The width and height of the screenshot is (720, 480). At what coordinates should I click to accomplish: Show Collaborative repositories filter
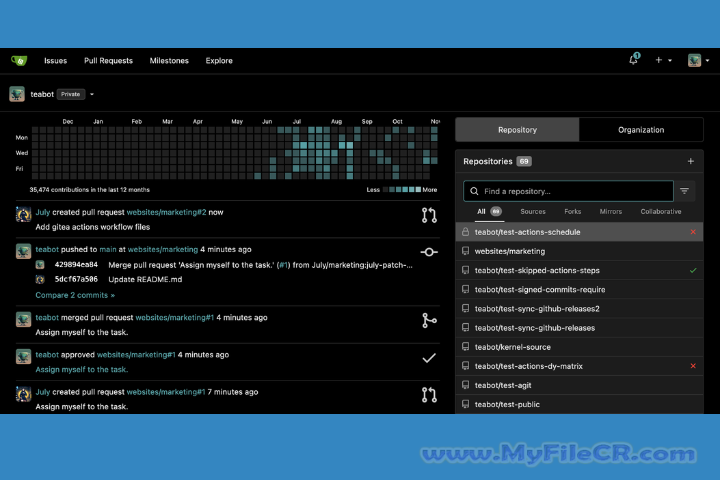click(661, 212)
